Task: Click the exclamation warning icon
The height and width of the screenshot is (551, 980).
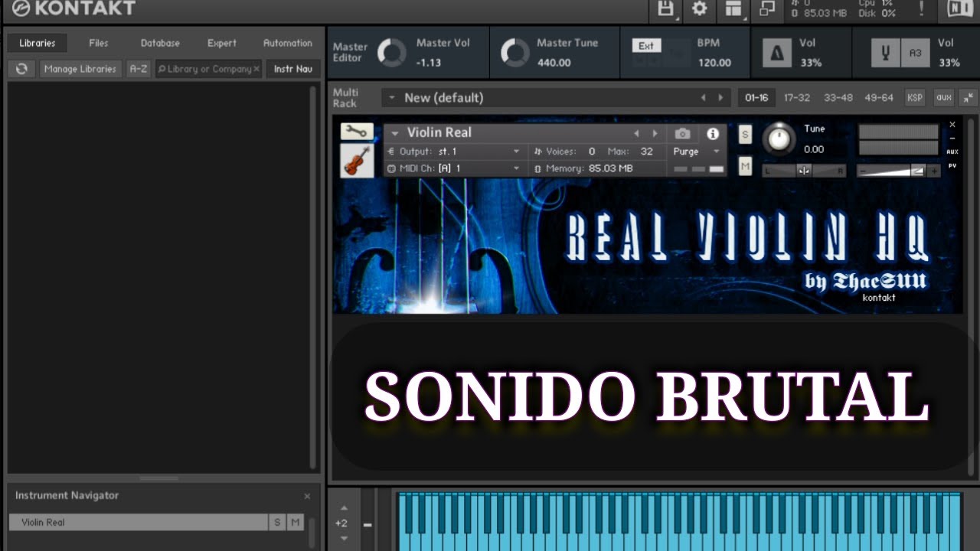Action: click(x=921, y=8)
